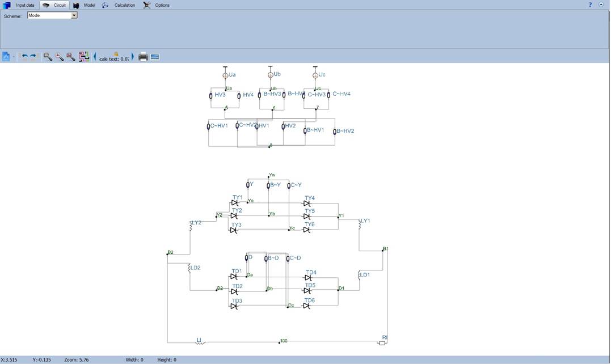611x364 pixels.
Task: Select thyristor TD3 in the diagram
Action: coord(234,306)
